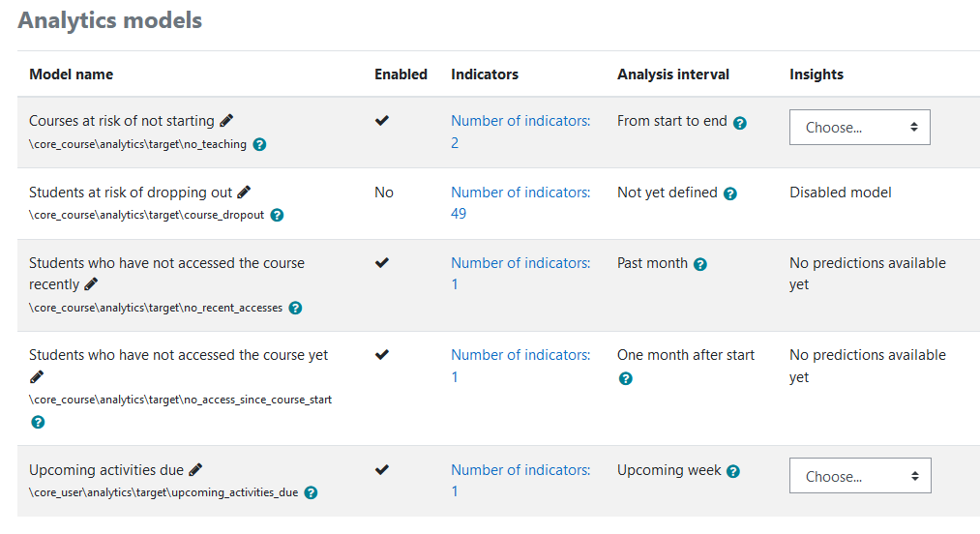Show help for course_dropout target
980x534 pixels.
pos(277,215)
